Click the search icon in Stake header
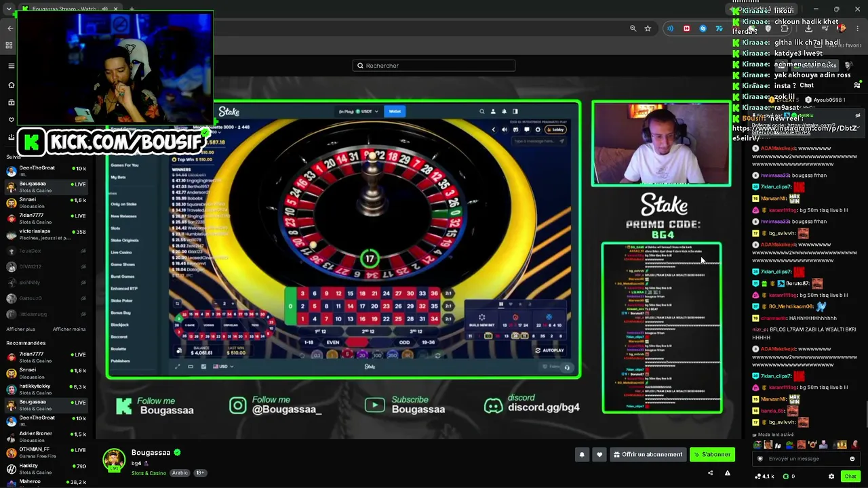This screenshot has width=868, height=488. tap(482, 111)
